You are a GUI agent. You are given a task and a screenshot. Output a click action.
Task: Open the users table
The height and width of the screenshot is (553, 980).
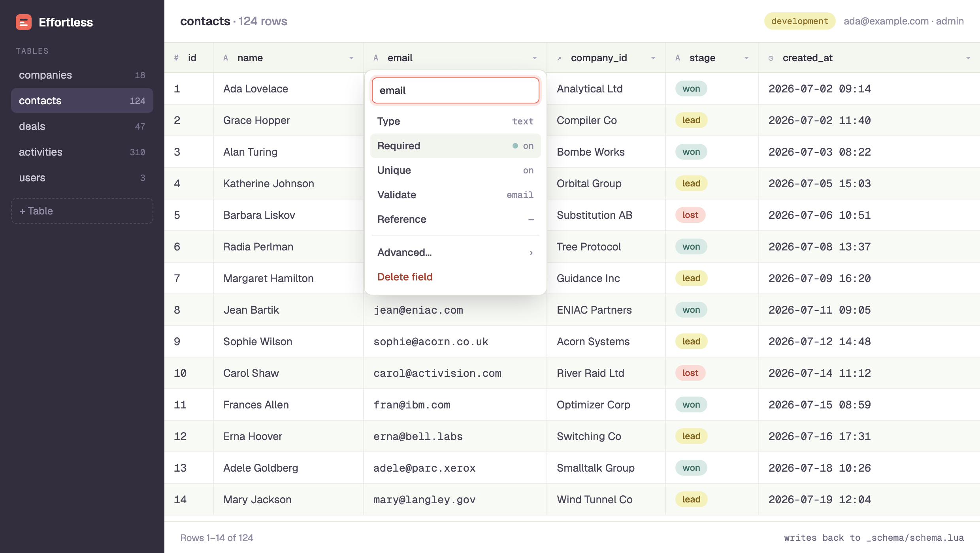point(82,178)
